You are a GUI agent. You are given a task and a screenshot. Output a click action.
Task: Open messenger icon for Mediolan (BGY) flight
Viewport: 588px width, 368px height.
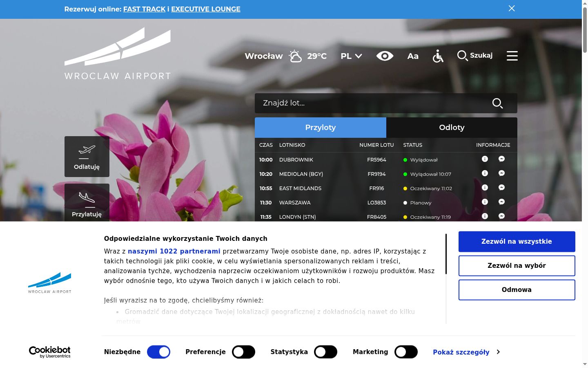point(502,173)
